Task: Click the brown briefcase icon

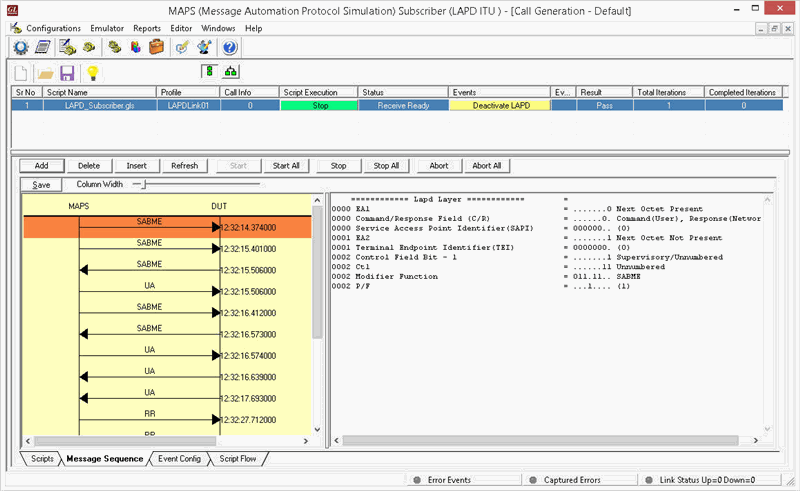Action: click(x=157, y=47)
